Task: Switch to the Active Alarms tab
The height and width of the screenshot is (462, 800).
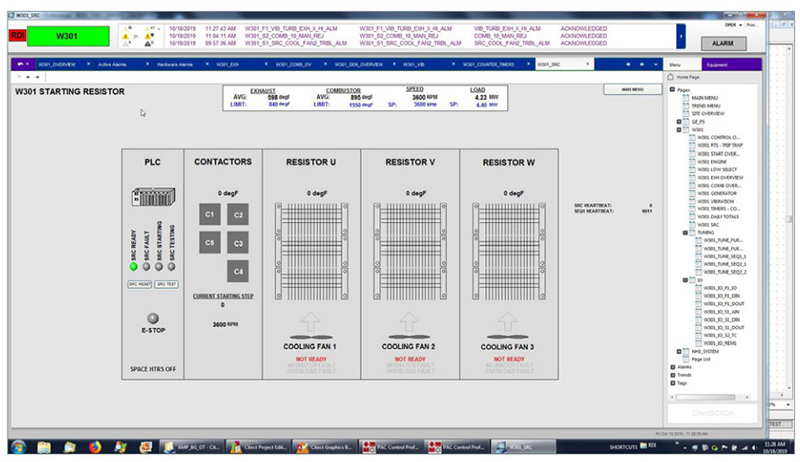Action: click(112, 64)
